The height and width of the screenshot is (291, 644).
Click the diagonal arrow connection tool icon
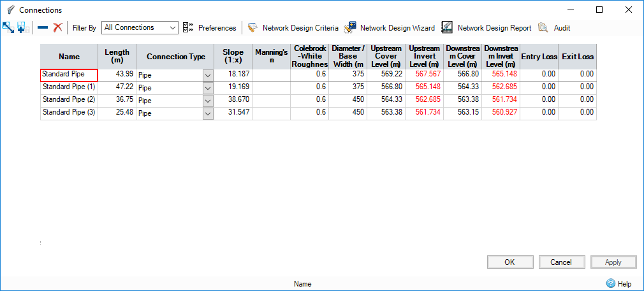coord(8,27)
